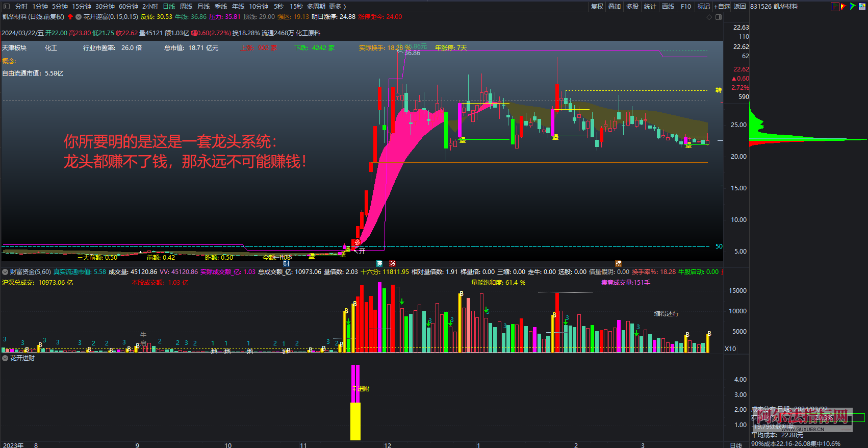Switch to 2小时 period
Screen dimensions: 868x448
150,6
